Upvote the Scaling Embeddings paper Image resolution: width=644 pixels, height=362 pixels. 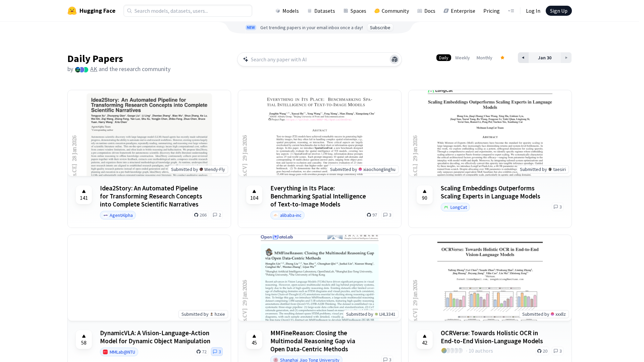425,195
